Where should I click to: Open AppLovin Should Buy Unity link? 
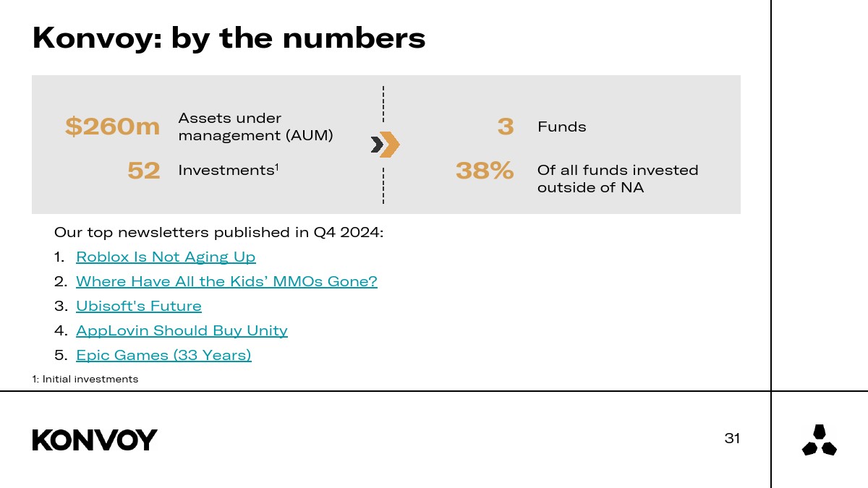[x=182, y=330]
